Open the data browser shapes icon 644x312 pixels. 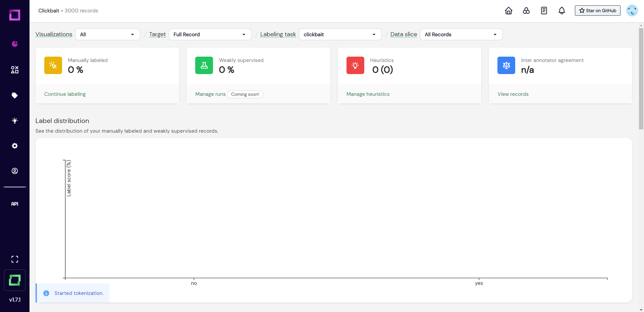tap(15, 70)
